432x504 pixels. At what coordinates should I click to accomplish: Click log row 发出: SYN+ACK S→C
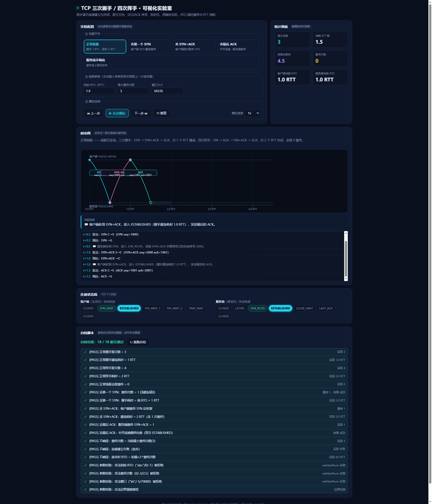(212, 252)
